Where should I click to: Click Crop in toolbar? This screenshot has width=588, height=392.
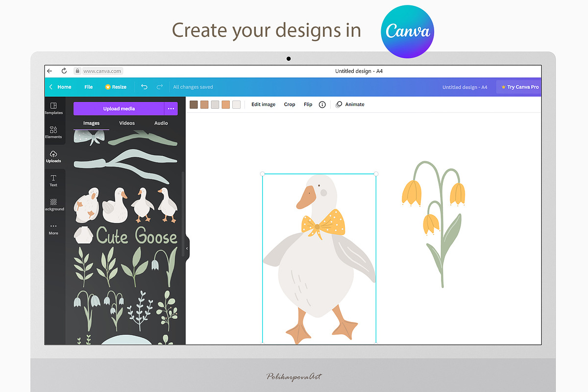click(290, 104)
